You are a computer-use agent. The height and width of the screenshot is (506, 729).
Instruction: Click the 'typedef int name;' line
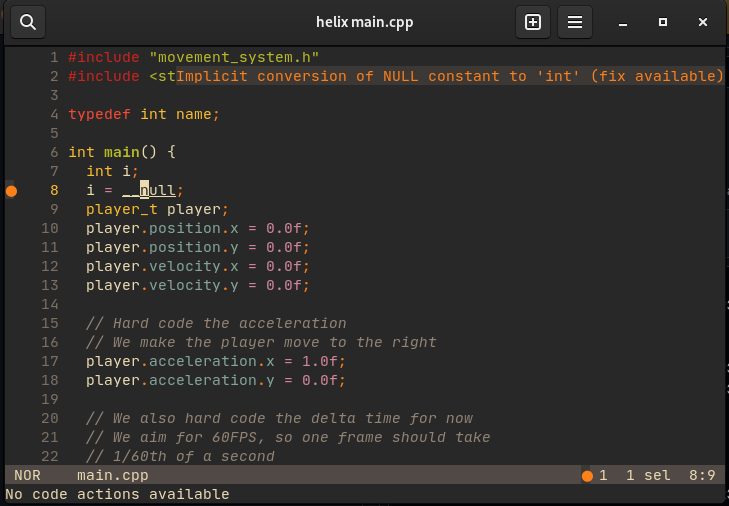click(144, 114)
